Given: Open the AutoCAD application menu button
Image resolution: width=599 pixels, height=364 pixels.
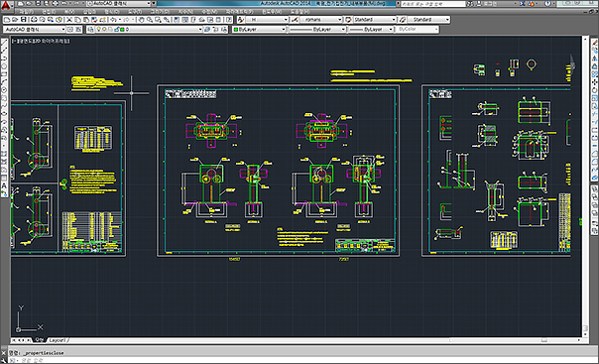Looking at the screenshot, I should pyautogui.click(x=6, y=5).
